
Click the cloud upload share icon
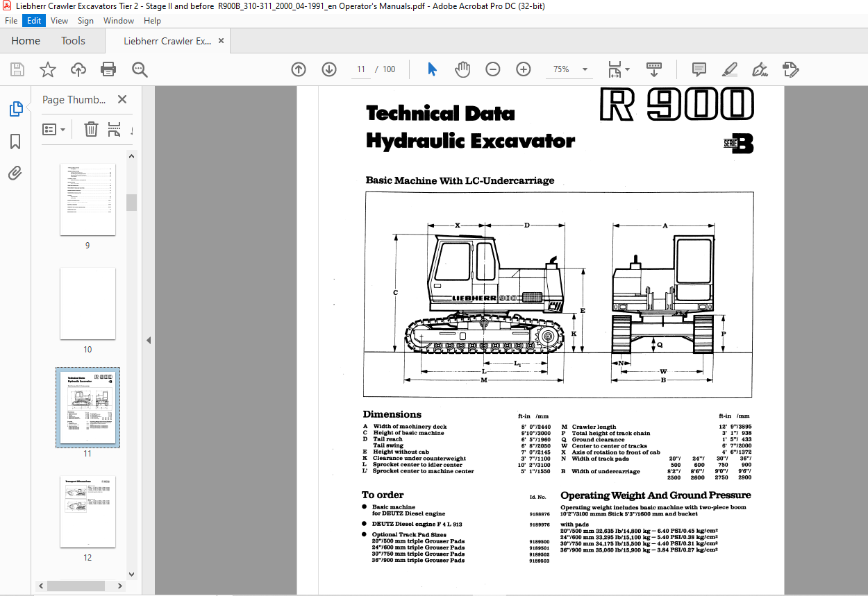pos(78,69)
